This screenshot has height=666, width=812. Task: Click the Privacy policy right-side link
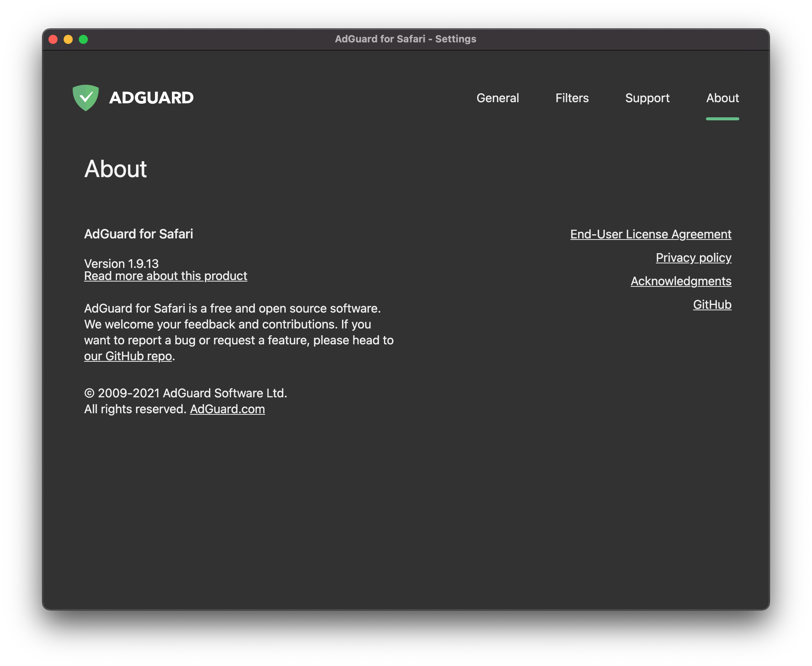click(x=693, y=257)
